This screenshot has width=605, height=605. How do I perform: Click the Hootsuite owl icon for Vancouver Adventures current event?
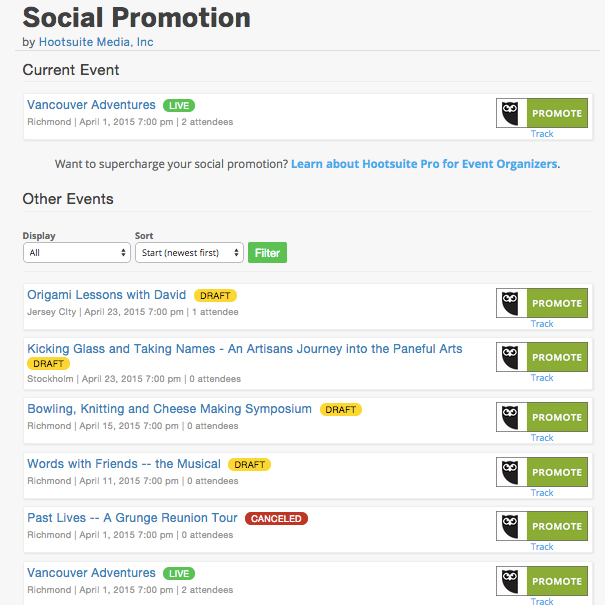click(512, 113)
